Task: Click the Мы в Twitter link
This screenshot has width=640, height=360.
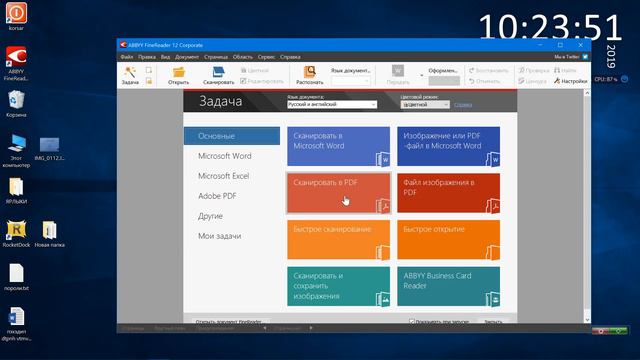Action: click(x=567, y=57)
